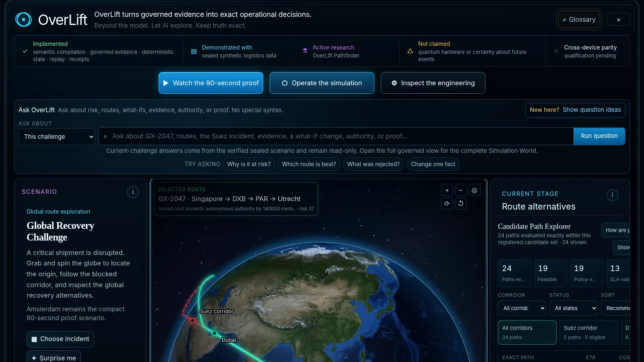Screen dimensions: 644x362
Task: Click the Cross-device parity circle icon
Action: pyautogui.click(x=556, y=51)
